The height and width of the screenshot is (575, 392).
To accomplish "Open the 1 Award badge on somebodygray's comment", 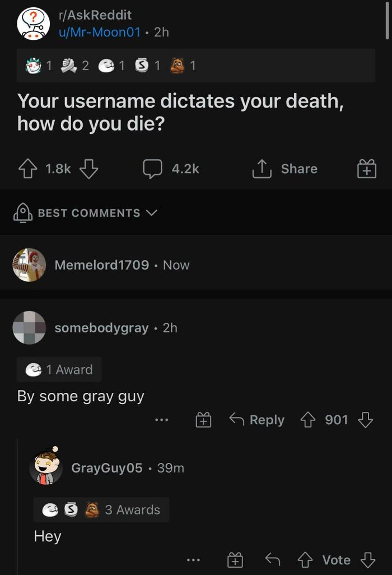I will (x=58, y=369).
